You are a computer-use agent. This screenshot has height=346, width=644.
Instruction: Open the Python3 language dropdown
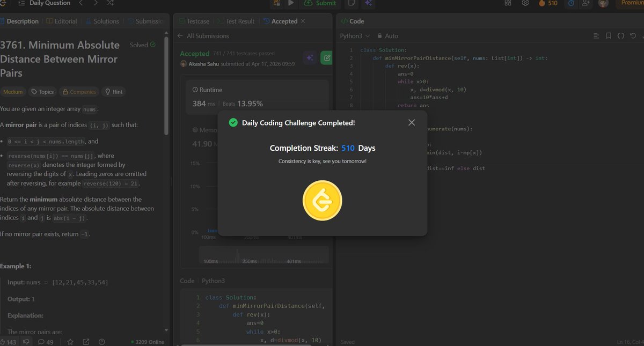(x=355, y=36)
